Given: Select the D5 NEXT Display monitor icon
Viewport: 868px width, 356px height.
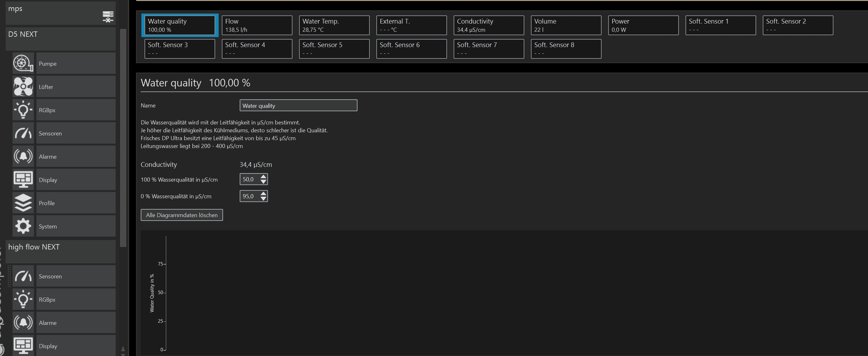Looking at the screenshot, I should click(x=23, y=180).
